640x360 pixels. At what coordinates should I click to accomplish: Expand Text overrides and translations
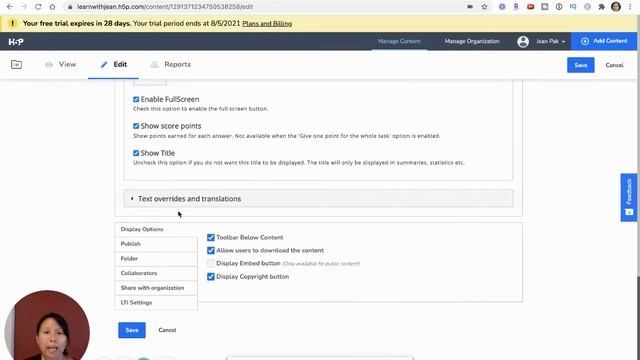318,198
